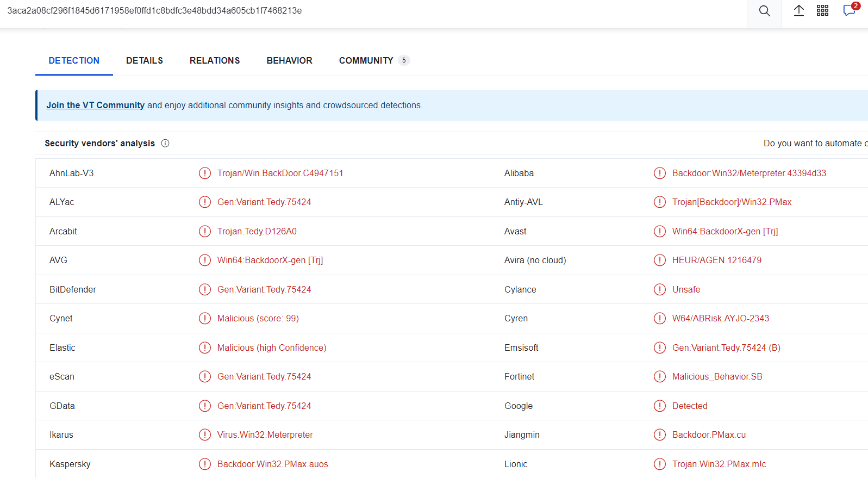Click the alert icon in the Emsisoft row
The width and height of the screenshot is (868, 478).
(x=660, y=347)
